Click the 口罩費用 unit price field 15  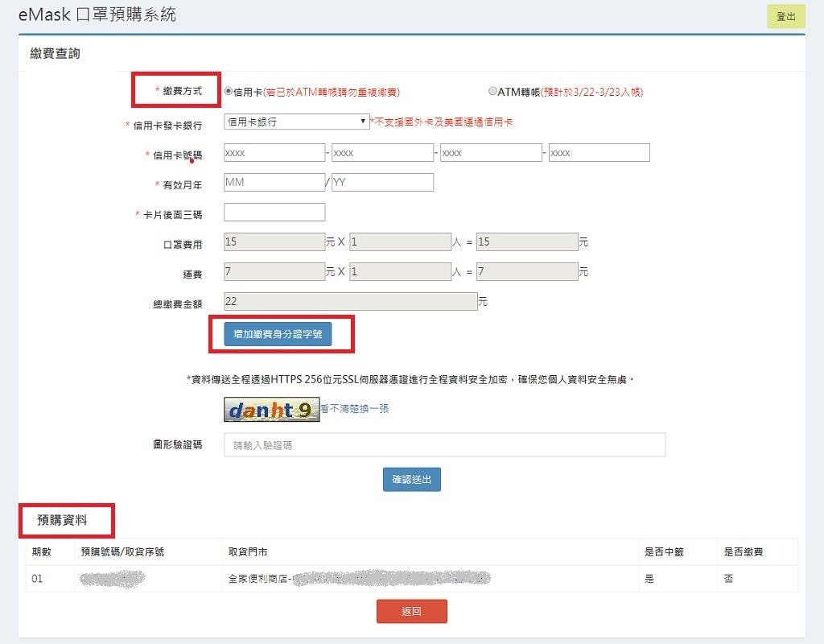[x=274, y=242]
